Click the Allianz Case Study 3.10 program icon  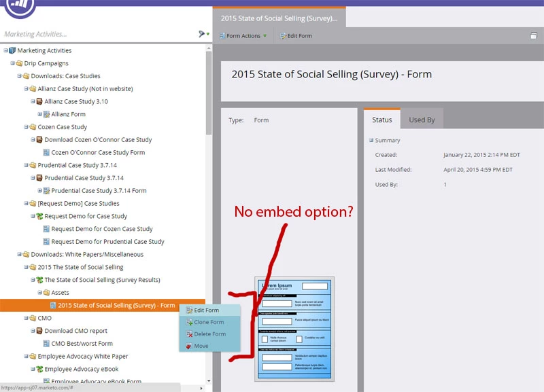pos(39,101)
